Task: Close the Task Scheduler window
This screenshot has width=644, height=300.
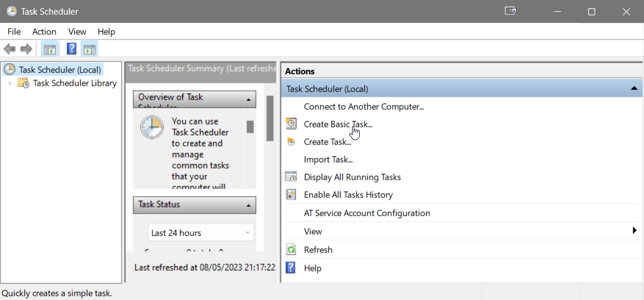Action: point(626,12)
